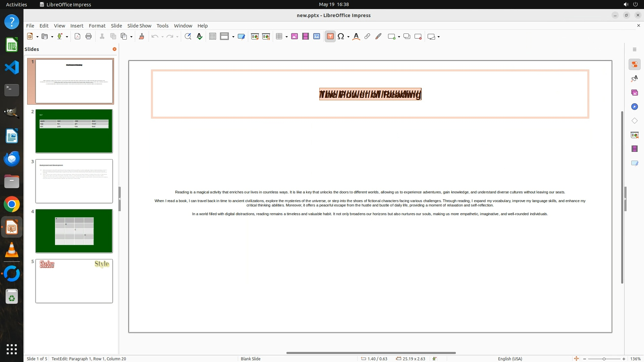
Task: Toggle the Display Grid button
Action: [213, 37]
